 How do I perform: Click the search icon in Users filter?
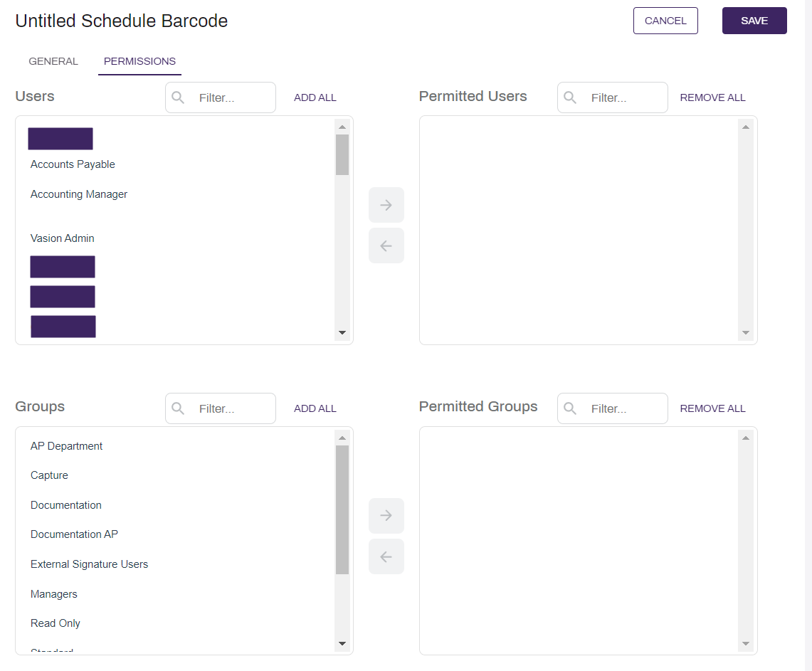pos(178,97)
